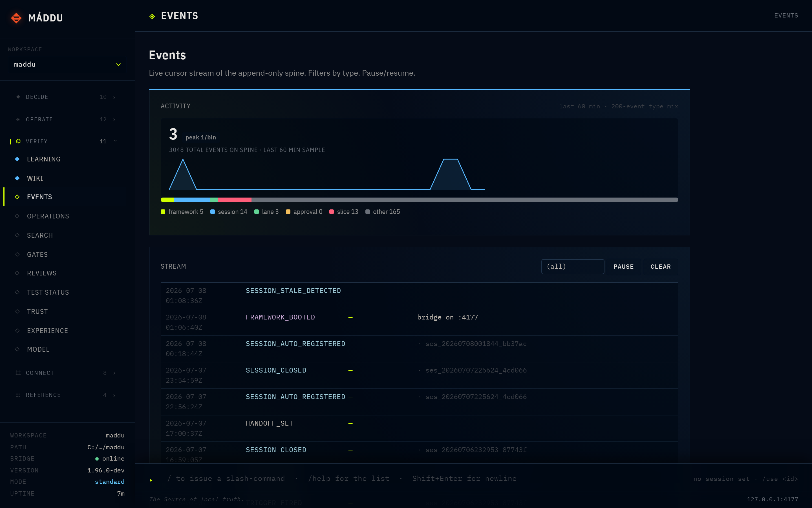Click the diamond icon next to EXPERIENCE
This screenshot has width=812, height=508.
pos(17,330)
